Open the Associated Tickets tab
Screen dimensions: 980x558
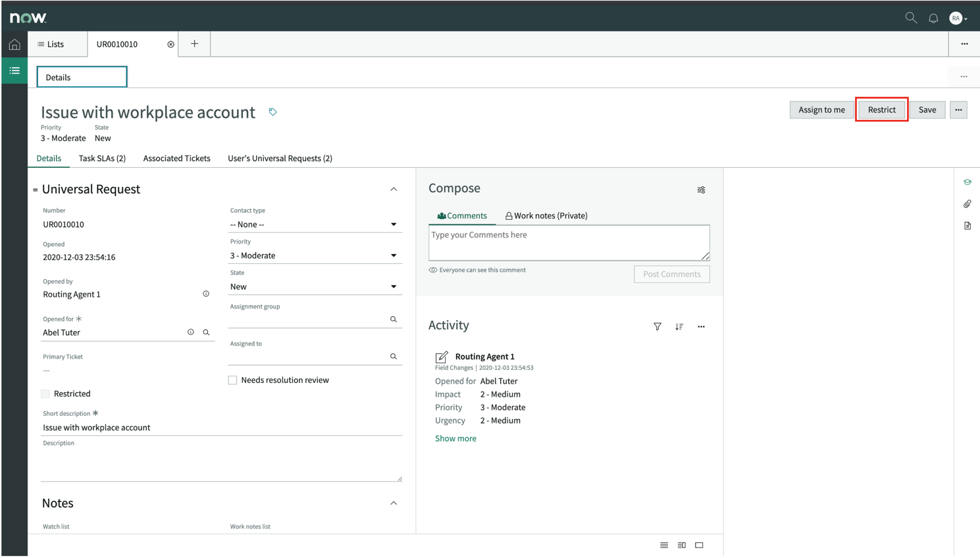click(x=176, y=159)
